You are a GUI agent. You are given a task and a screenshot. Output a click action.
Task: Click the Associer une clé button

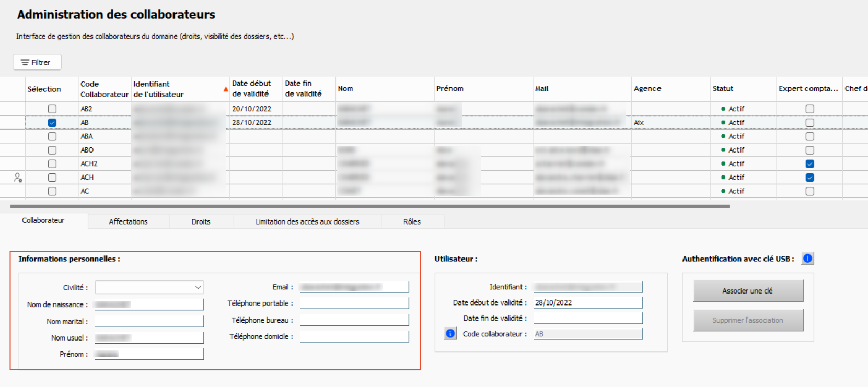pos(747,291)
